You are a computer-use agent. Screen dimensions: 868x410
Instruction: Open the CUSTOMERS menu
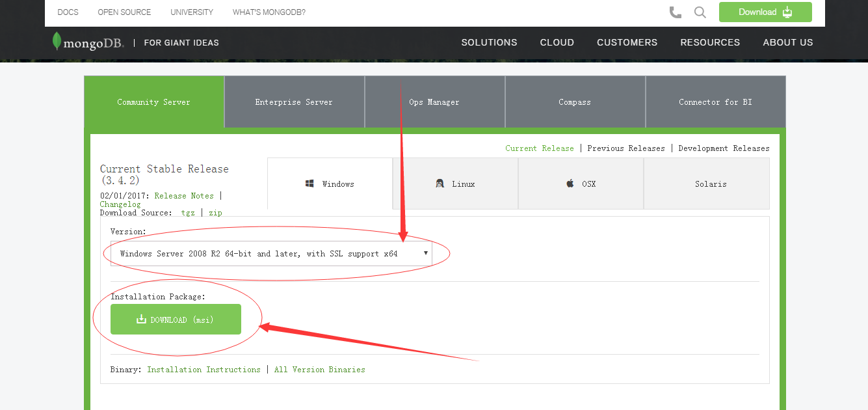pos(627,42)
